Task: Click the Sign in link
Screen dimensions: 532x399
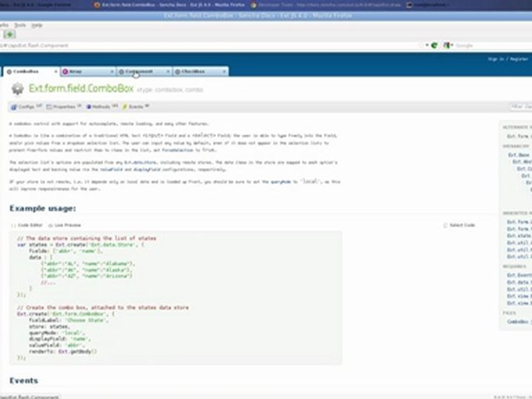Action: pyautogui.click(x=496, y=59)
